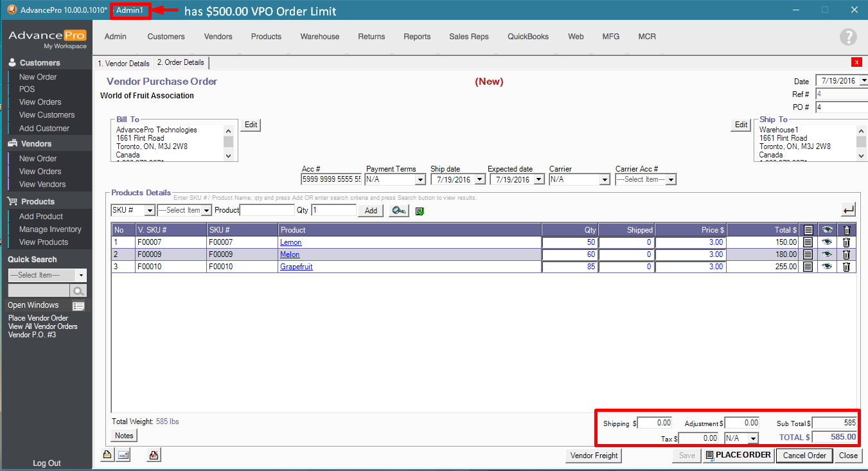Click the Shipping $ amount field
The image size is (868, 471).
[655, 423]
